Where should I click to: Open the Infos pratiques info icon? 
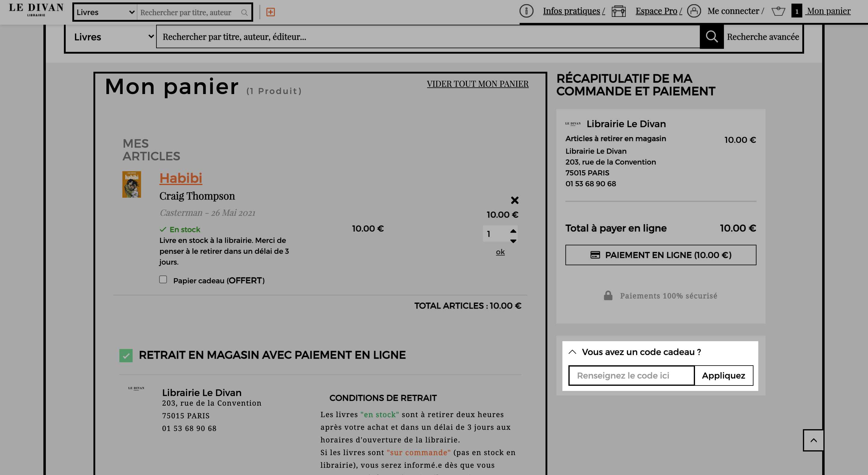(526, 11)
